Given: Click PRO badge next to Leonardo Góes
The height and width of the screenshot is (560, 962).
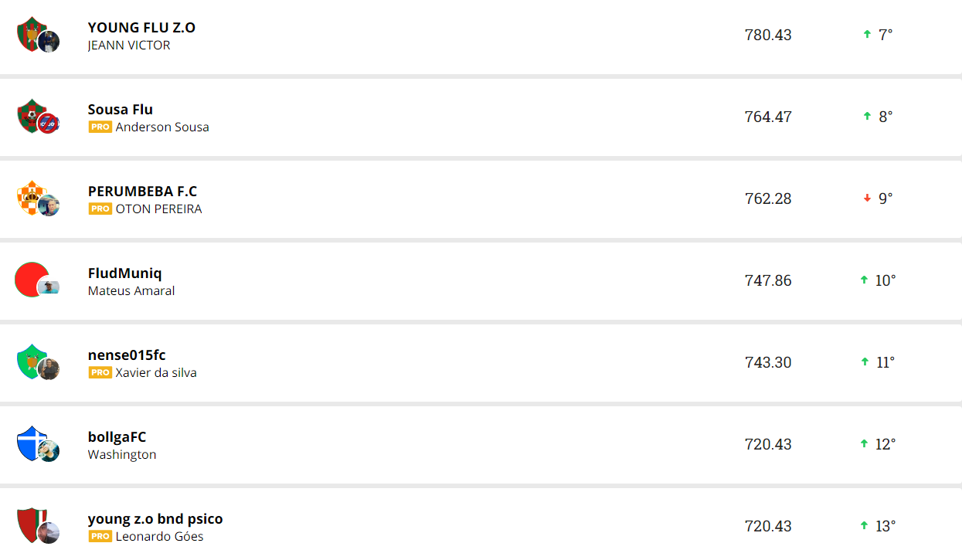Looking at the screenshot, I should tap(100, 536).
